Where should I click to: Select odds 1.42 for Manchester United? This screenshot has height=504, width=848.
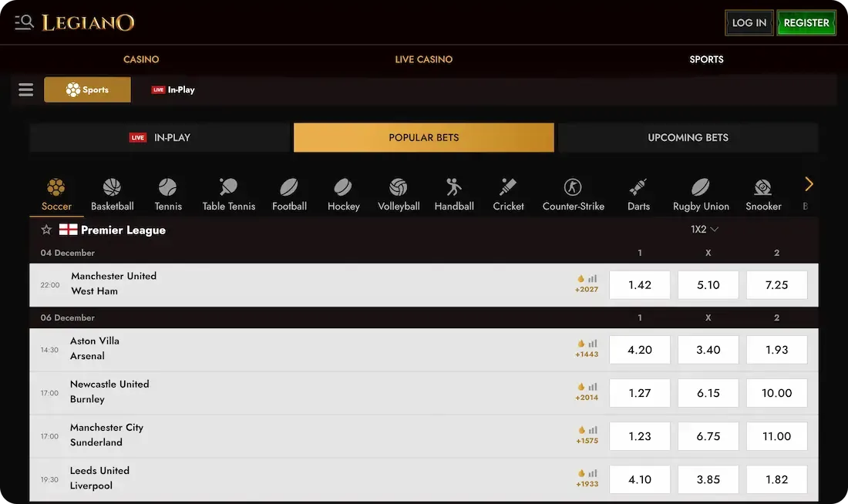point(639,284)
